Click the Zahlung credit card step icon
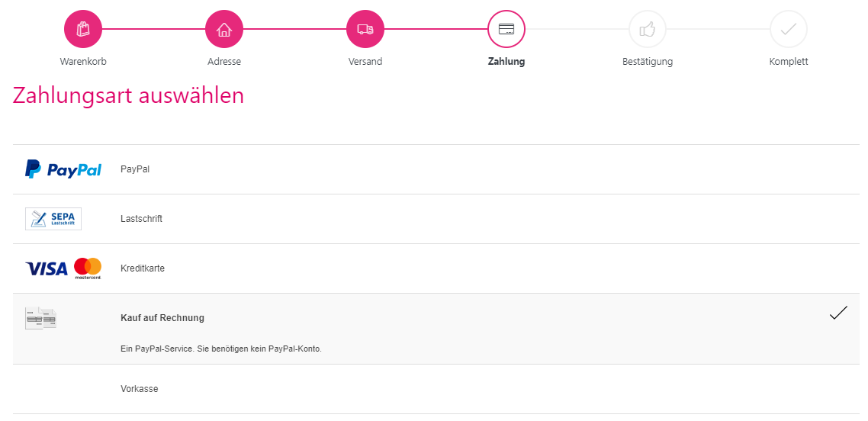Viewport: 868px width, 421px height. [x=506, y=29]
